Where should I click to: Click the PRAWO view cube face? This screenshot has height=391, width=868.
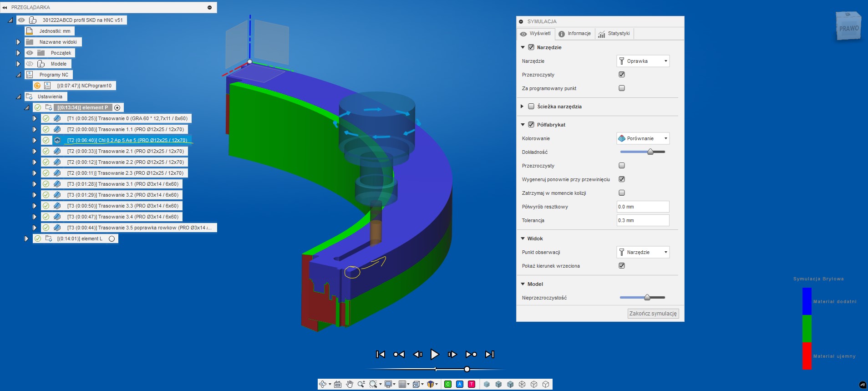pyautogui.click(x=849, y=28)
